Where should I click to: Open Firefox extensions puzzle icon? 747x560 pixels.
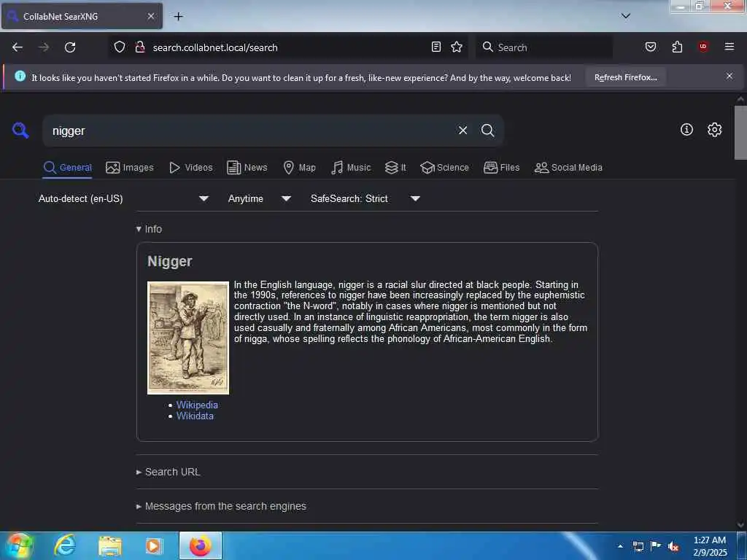pos(677,47)
